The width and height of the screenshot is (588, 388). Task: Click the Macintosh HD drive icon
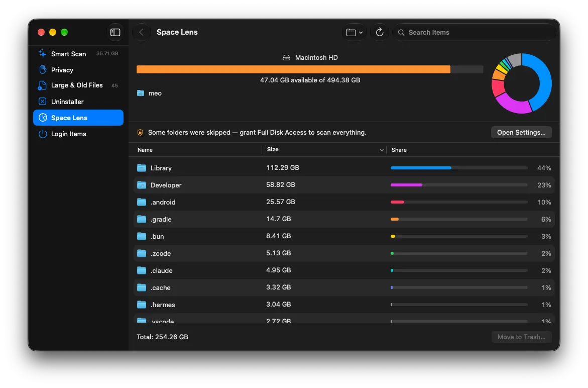click(287, 58)
